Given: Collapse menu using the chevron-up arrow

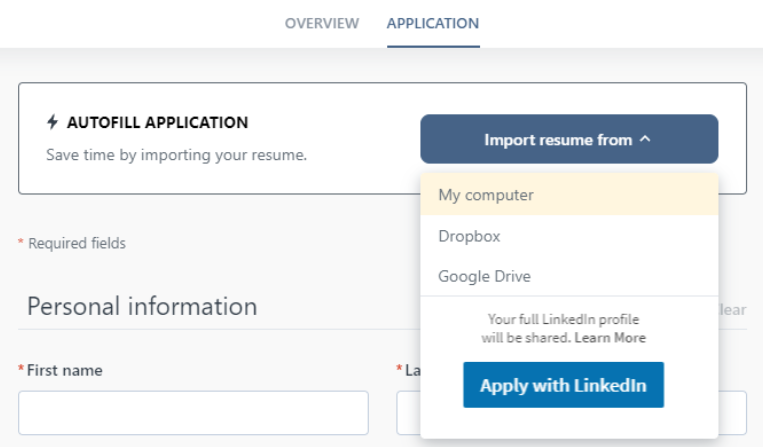Looking at the screenshot, I should (645, 139).
